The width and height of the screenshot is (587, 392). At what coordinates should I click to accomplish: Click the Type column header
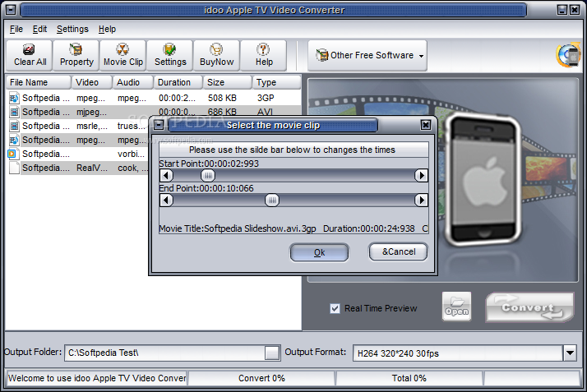[277, 82]
